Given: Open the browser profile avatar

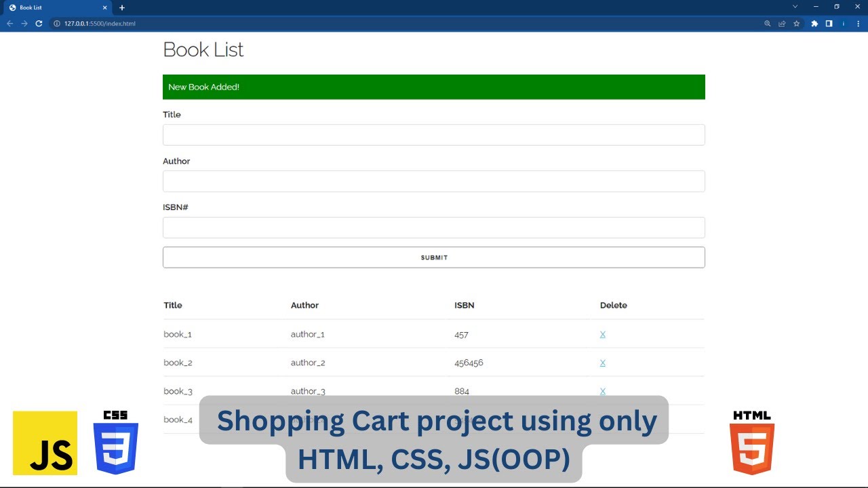Looking at the screenshot, I should click(844, 23).
